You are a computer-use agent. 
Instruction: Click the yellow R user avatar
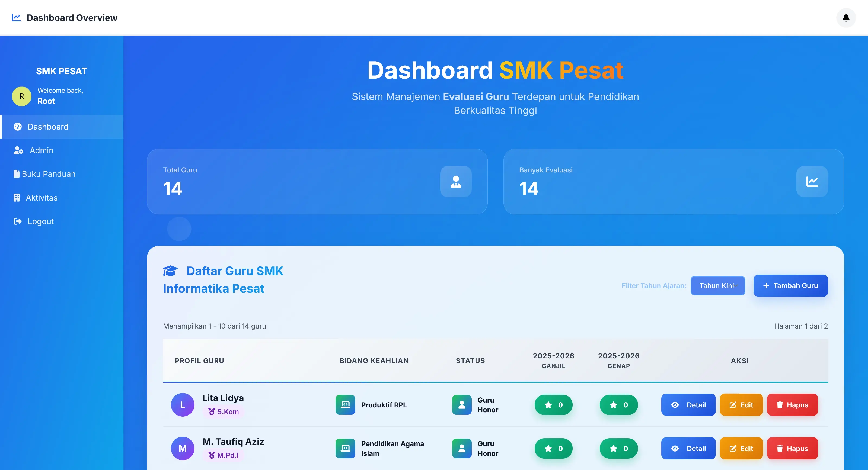point(22,96)
